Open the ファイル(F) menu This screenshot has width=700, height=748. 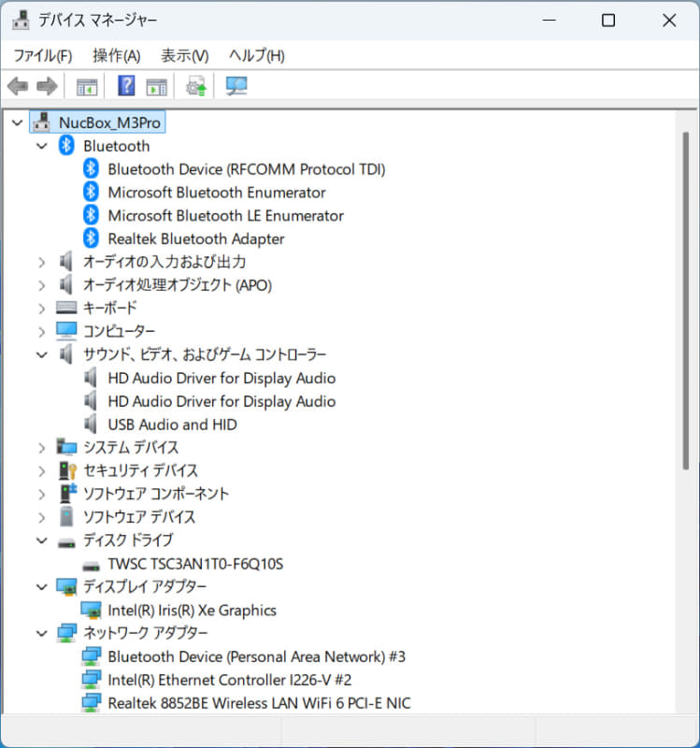[x=43, y=56]
